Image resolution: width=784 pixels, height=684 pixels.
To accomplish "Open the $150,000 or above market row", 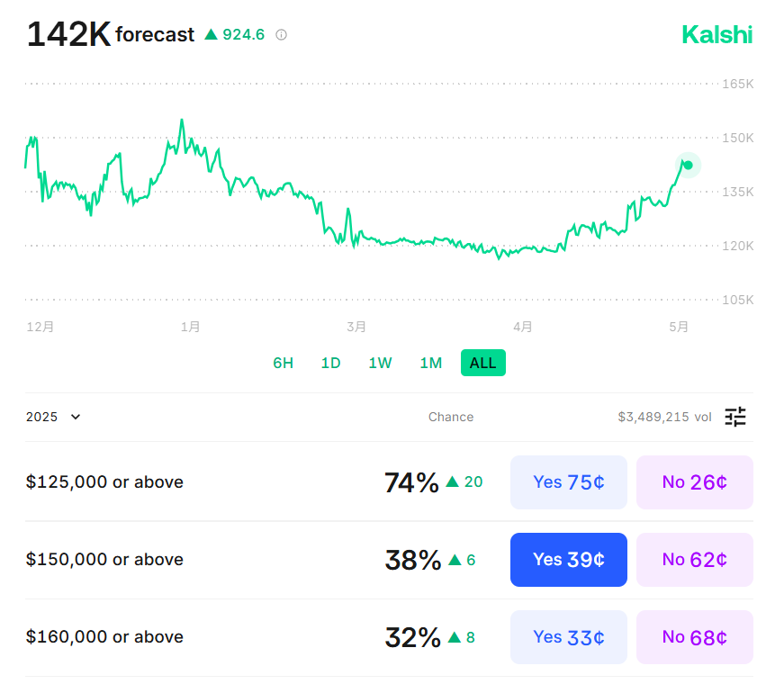I will point(104,560).
